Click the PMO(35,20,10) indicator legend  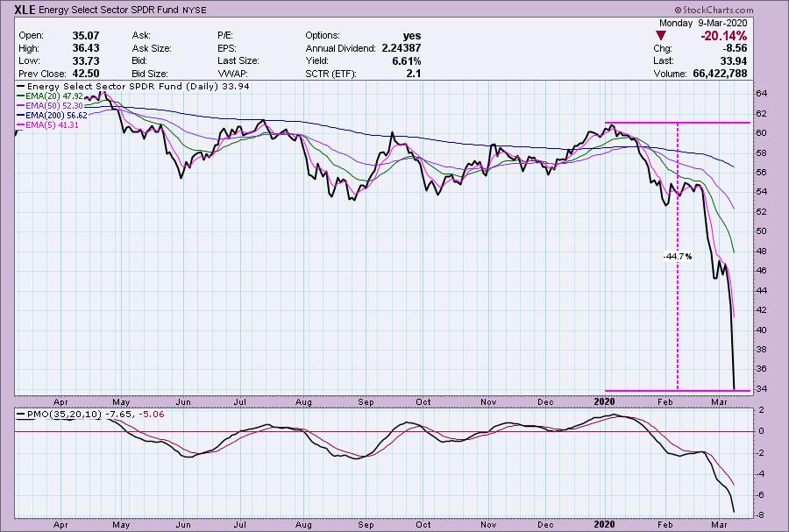click(90, 415)
